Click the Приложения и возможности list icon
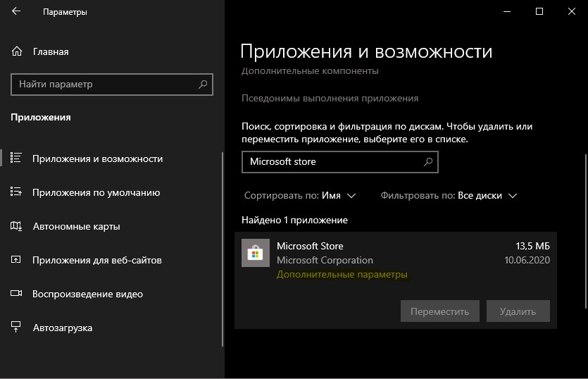The height and width of the screenshot is (379, 588). coord(16,158)
